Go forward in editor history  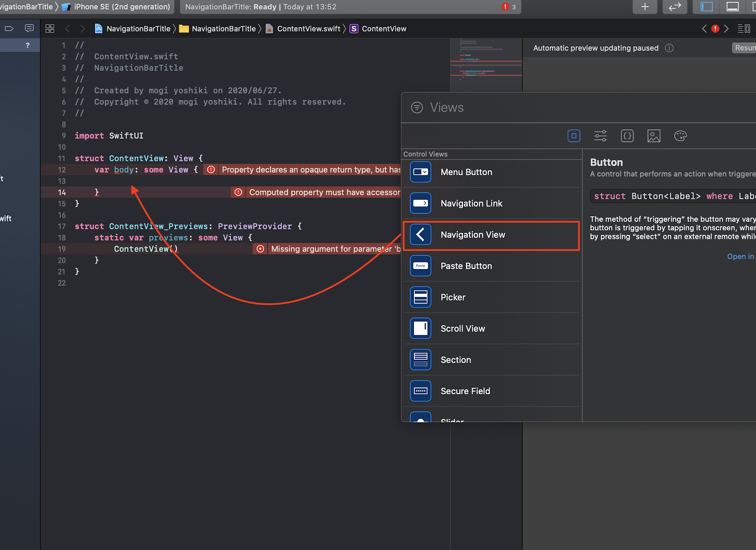pos(83,29)
